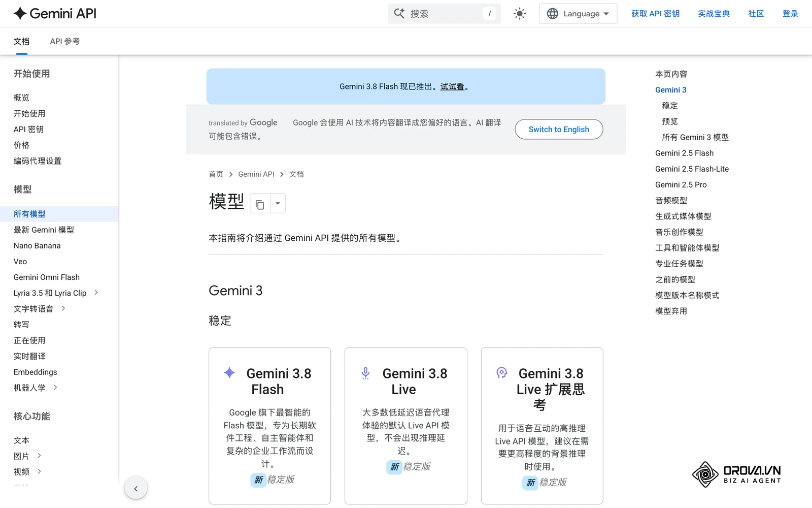
Task: Open the dropdown arrow beside copy icon
Action: pyautogui.click(x=278, y=203)
